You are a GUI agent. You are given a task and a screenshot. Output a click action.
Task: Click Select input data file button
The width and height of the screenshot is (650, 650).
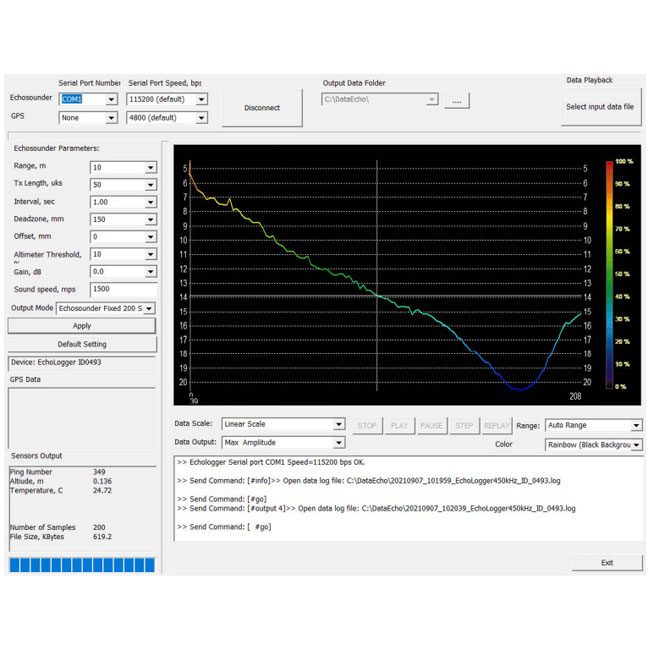[600, 107]
